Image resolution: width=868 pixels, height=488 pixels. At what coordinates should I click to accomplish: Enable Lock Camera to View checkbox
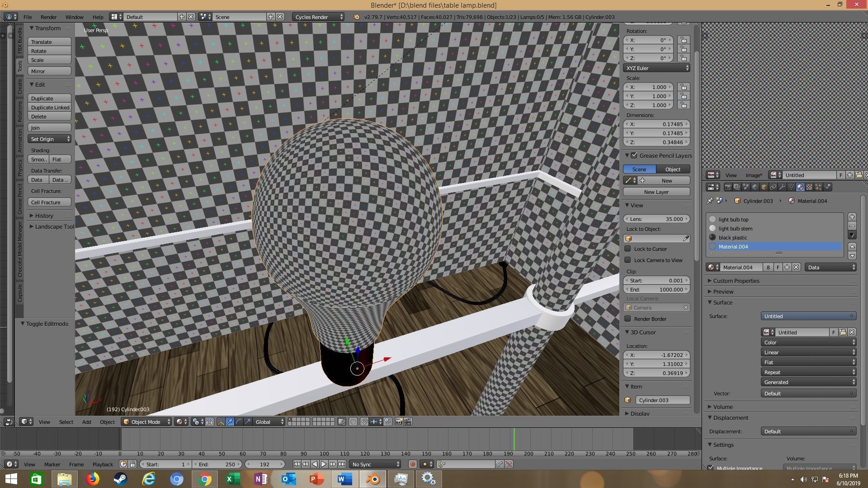[628, 260]
